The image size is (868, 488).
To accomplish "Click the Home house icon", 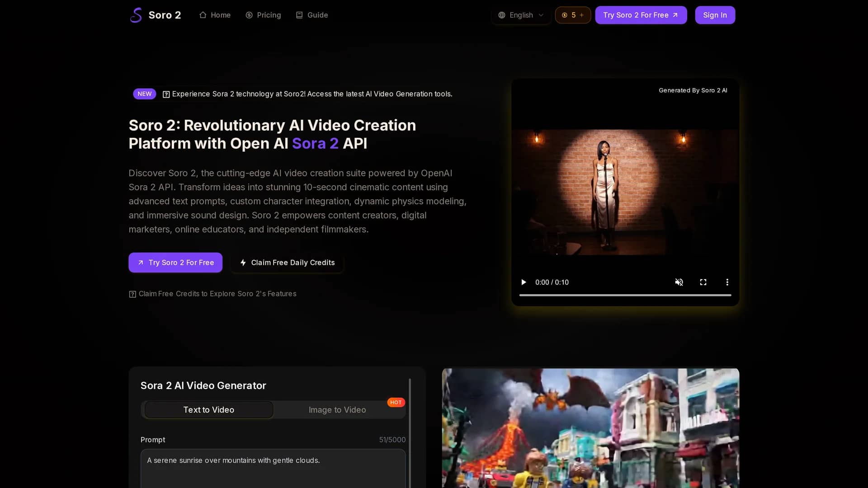I will [203, 15].
